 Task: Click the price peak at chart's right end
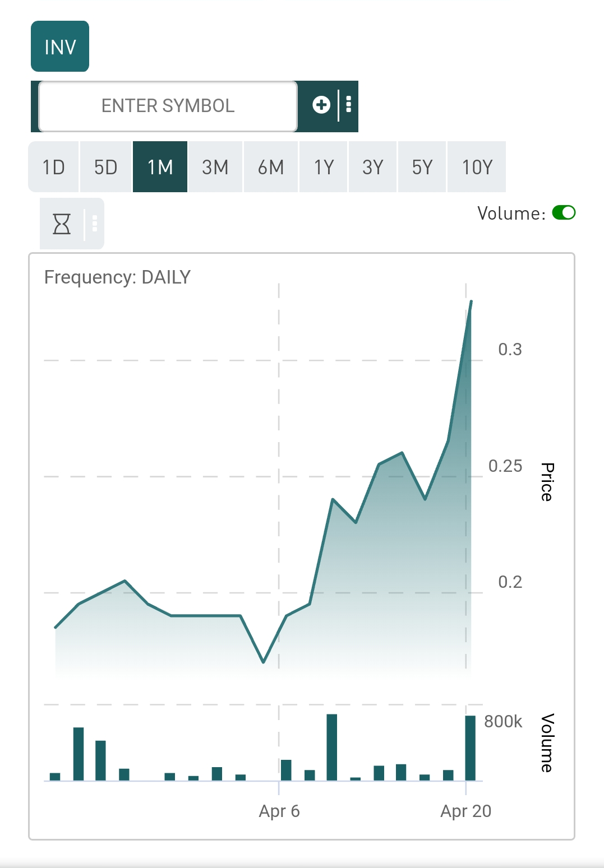[x=471, y=302]
